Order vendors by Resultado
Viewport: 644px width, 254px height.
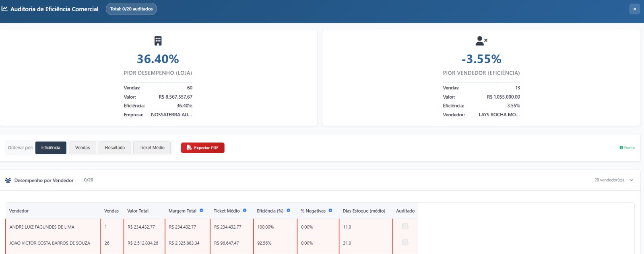[x=115, y=148]
